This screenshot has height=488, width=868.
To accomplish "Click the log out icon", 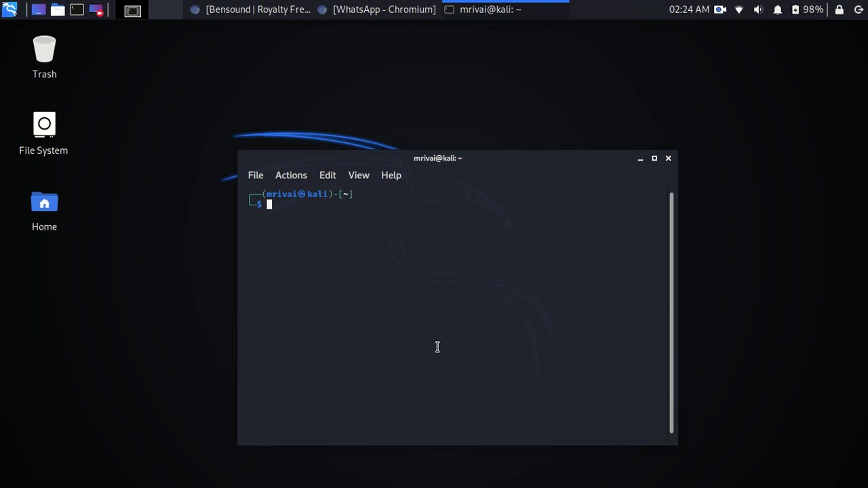I will pos(859,9).
